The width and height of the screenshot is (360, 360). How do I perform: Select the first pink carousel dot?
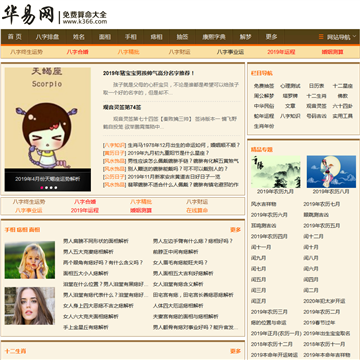tap(42, 188)
